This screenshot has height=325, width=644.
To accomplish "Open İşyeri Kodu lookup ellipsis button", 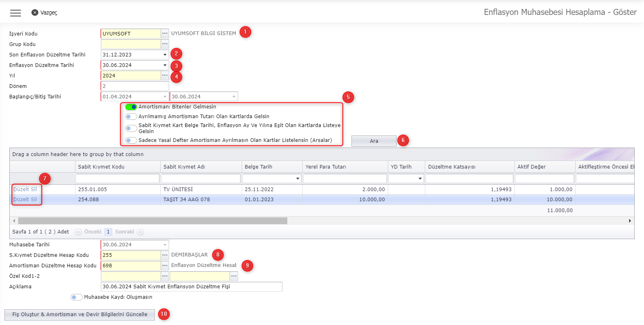I will point(165,33).
